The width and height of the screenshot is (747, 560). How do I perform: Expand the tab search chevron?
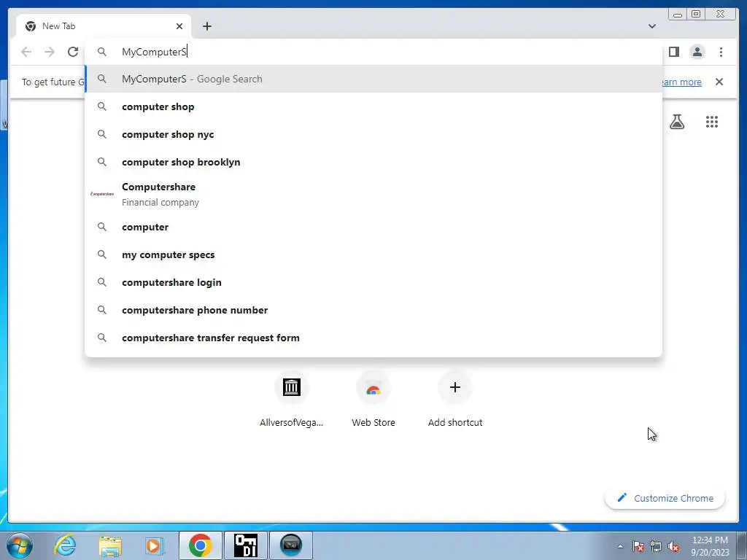651,26
